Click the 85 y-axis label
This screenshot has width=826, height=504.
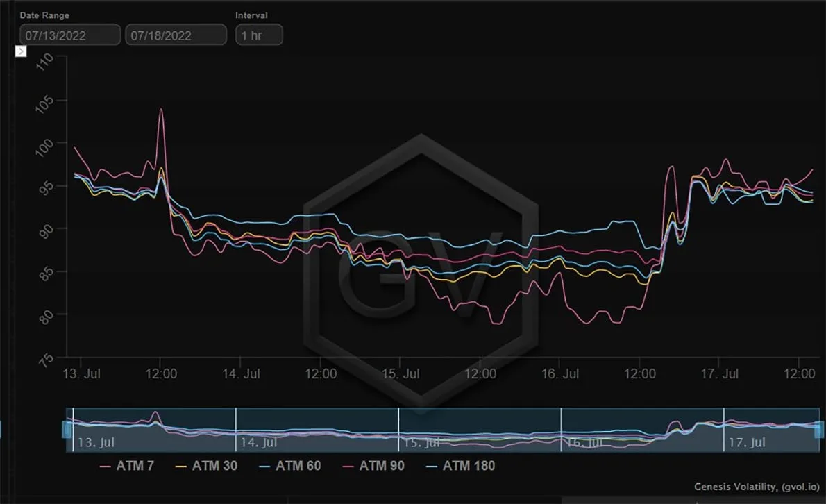47,274
